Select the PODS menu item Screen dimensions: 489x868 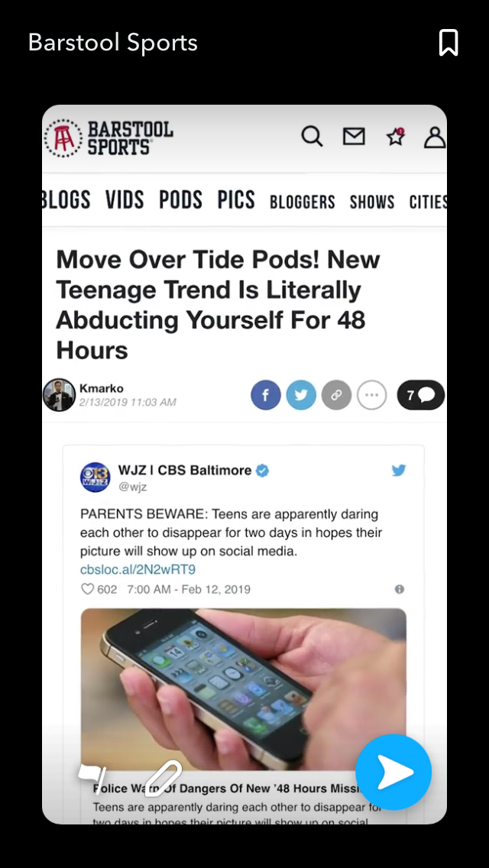coord(180,200)
